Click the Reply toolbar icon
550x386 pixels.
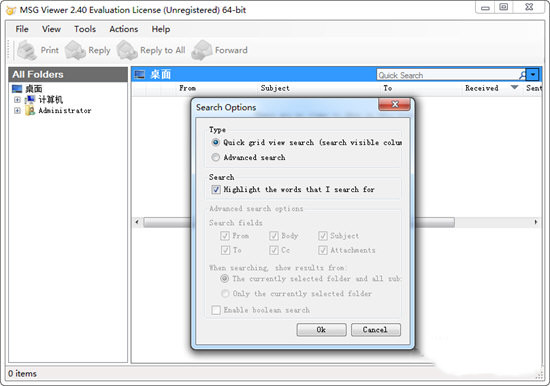coord(75,50)
